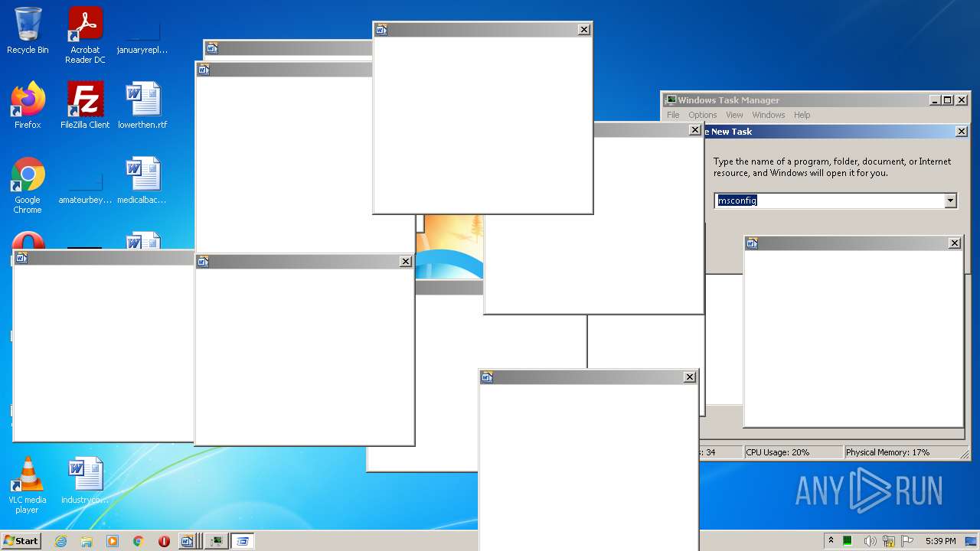Open the Task Manager View menu
Image resolution: width=980 pixels, height=551 pixels.
734,115
